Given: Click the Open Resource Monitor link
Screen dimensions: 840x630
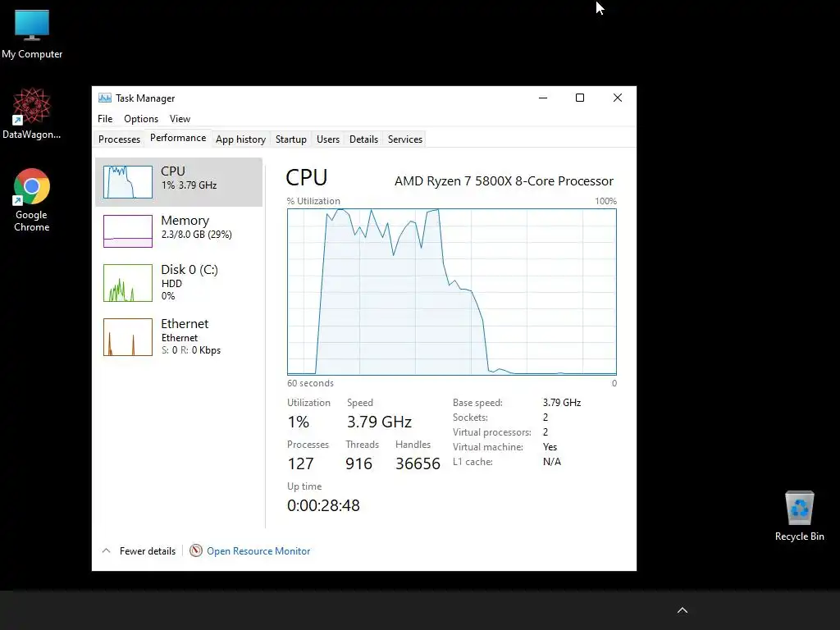Looking at the screenshot, I should tap(258, 551).
